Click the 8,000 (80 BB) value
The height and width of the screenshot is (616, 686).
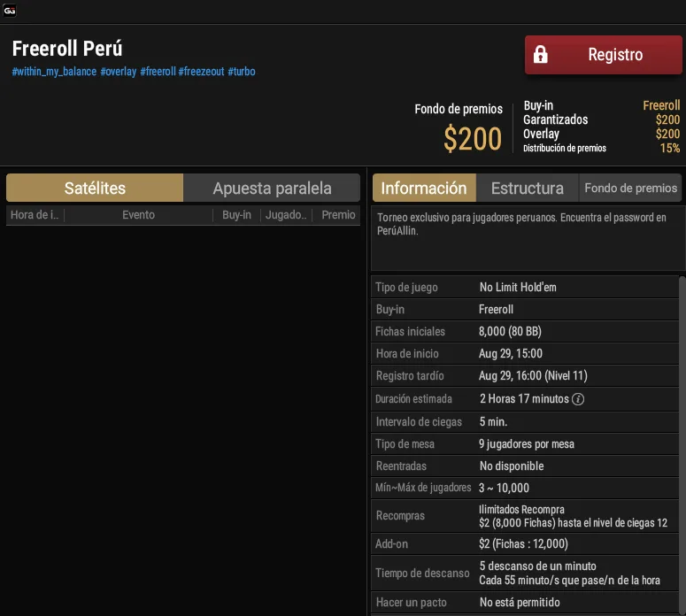click(x=510, y=332)
